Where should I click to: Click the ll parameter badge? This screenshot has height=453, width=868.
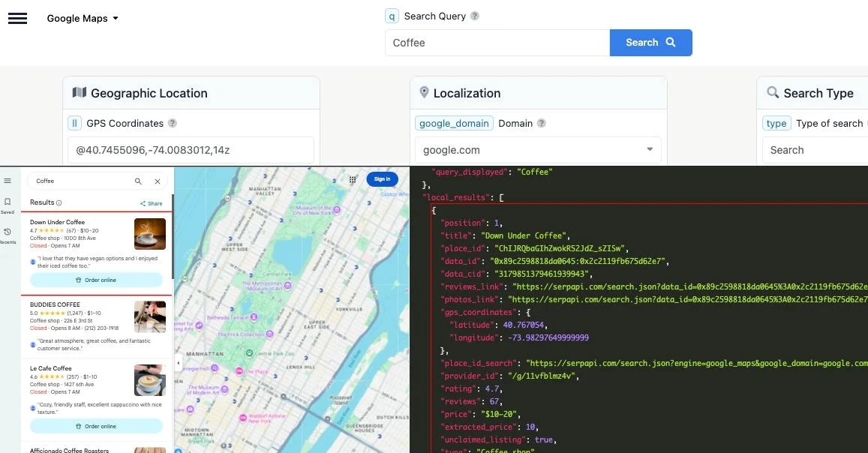[x=74, y=123]
